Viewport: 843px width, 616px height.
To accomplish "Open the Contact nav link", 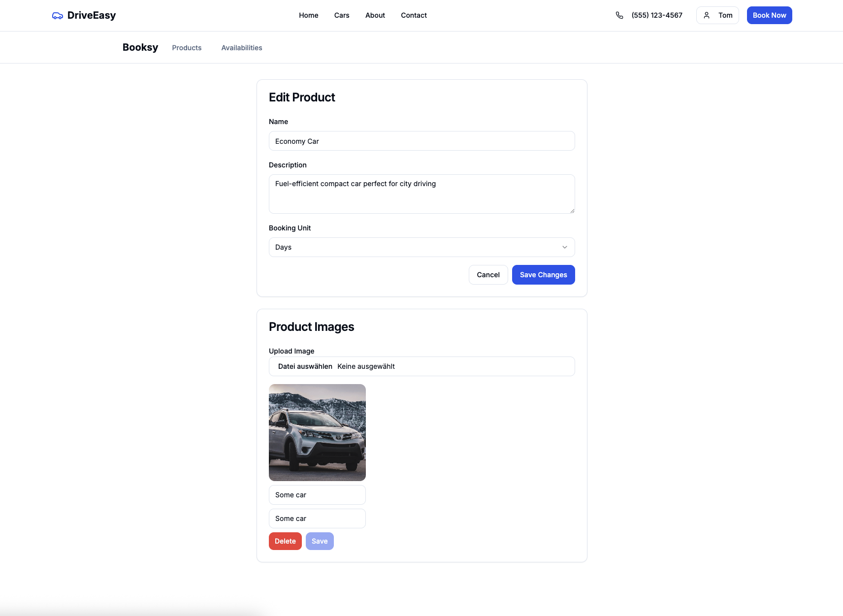I will [x=414, y=15].
